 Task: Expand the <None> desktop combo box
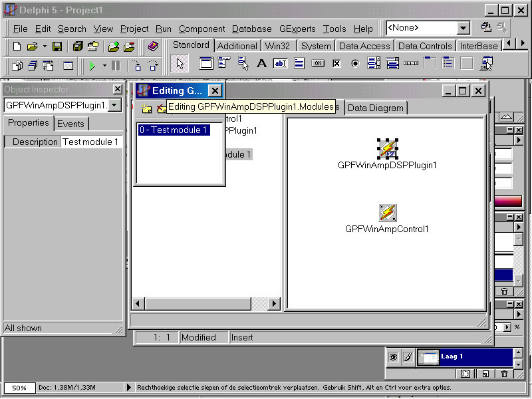(x=464, y=28)
